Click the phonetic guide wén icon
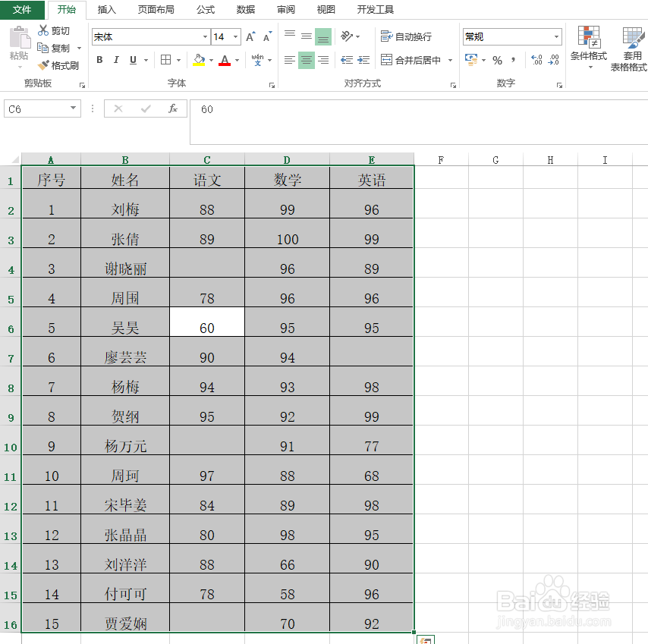This screenshot has height=644, width=648. pos(257,60)
